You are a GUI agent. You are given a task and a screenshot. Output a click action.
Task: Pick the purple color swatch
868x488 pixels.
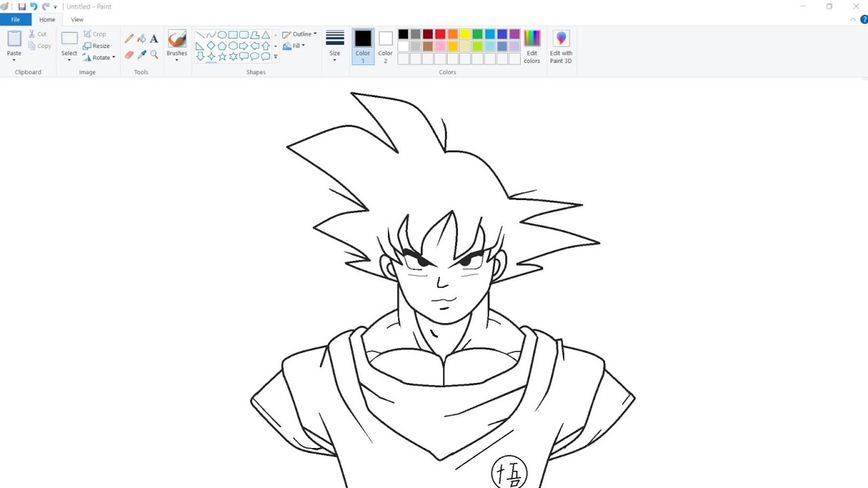click(514, 34)
